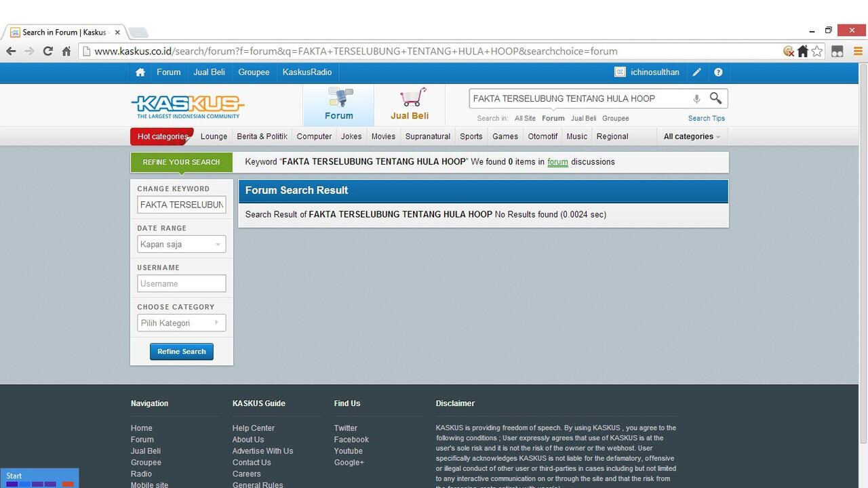Screen dimensions: 868x488
Task: Open Jual Beli in the top bar
Action: click(x=209, y=72)
